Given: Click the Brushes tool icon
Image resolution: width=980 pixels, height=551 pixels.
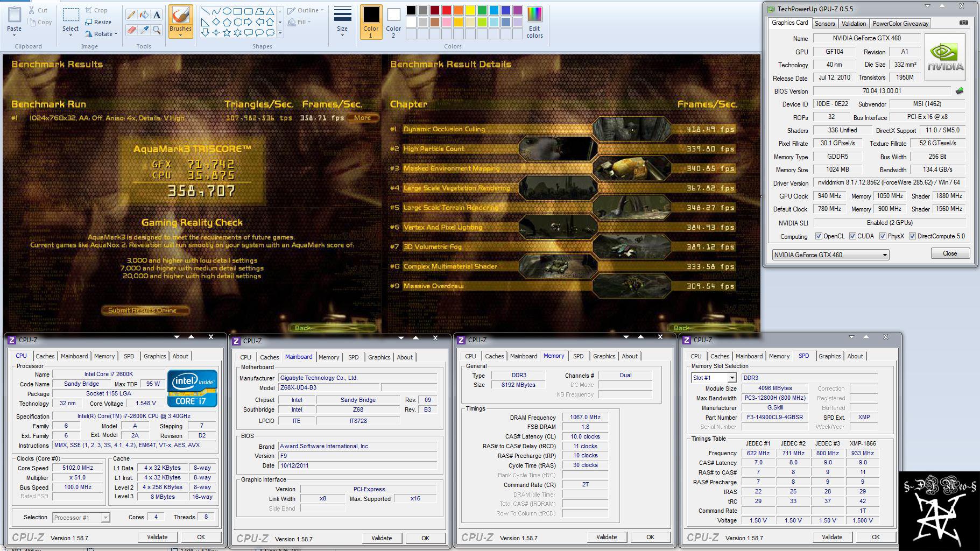Looking at the screenshot, I should pos(180,15).
